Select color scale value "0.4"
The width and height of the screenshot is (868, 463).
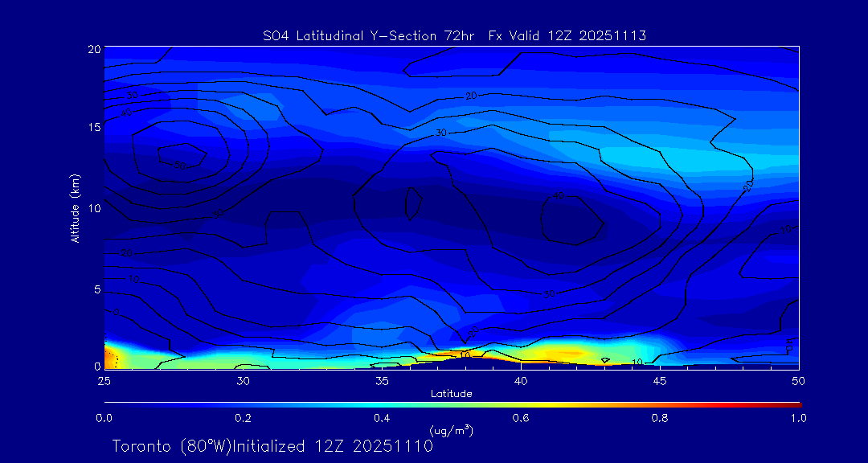[383, 418]
